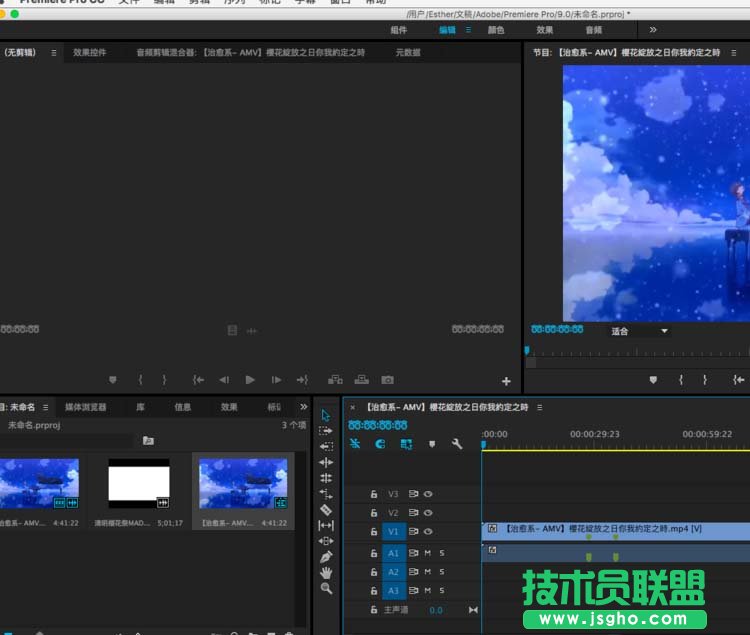The image size is (750, 635).
Task: Open Project panel 未命名 menu
Action: (x=45, y=407)
